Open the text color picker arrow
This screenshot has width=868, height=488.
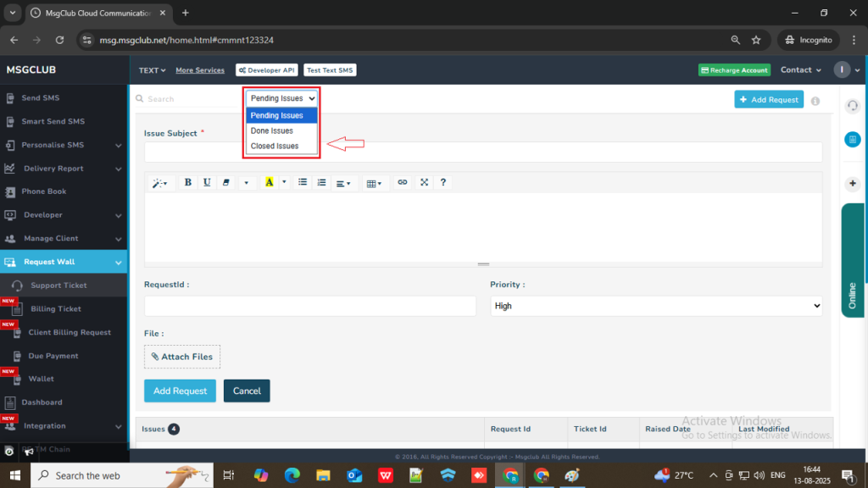pyautogui.click(x=284, y=183)
